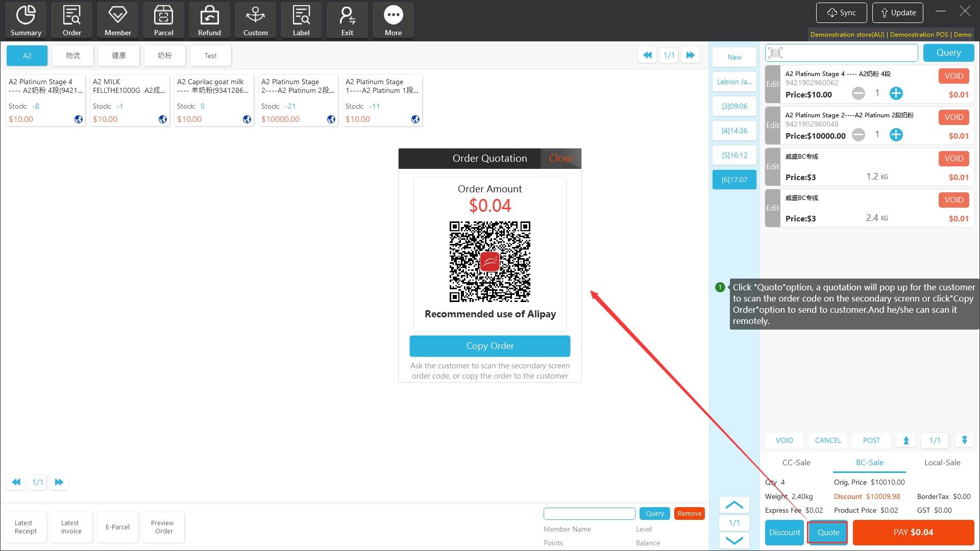Expand order list with up chevron
Image resolution: width=980 pixels, height=551 pixels.
coord(734,505)
